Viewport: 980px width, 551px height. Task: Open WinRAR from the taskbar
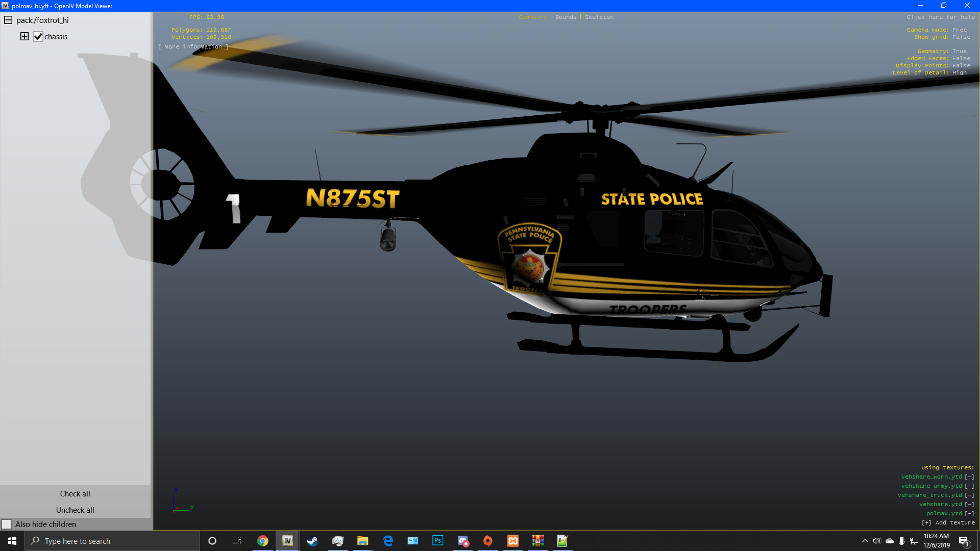point(537,540)
